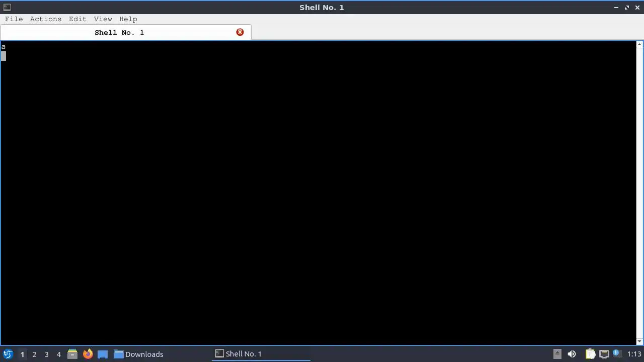This screenshot has width=644, height=362.
Task: Switch to virtual desktop 3
Action: point(46,354)
